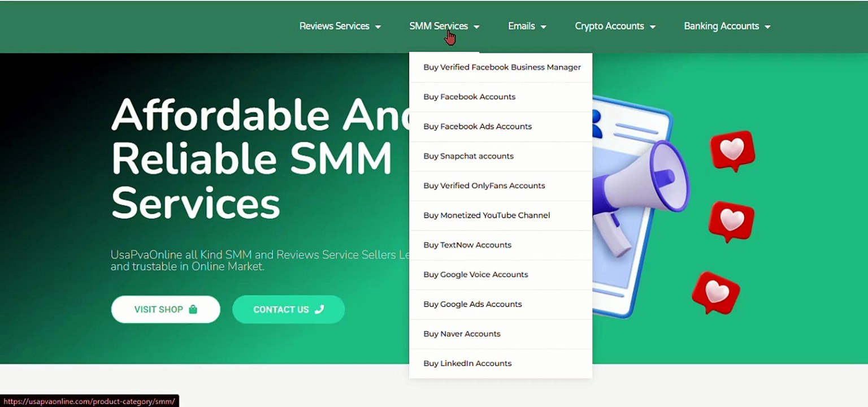Open Buy Facebook Ads Accounts option

click(x=501, y=127)
